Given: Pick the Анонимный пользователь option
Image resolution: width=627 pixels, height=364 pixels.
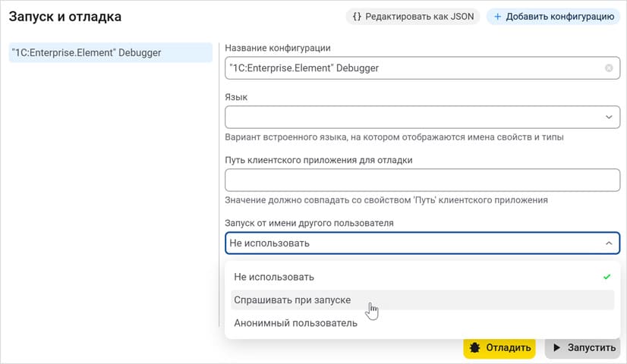Looking at the screenshot, I should (295, 323).
